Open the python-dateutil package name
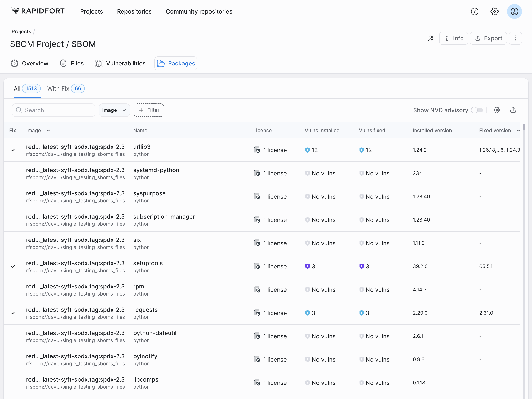Image resolution: width=532 pixels, height=399 pixels. 155,333
